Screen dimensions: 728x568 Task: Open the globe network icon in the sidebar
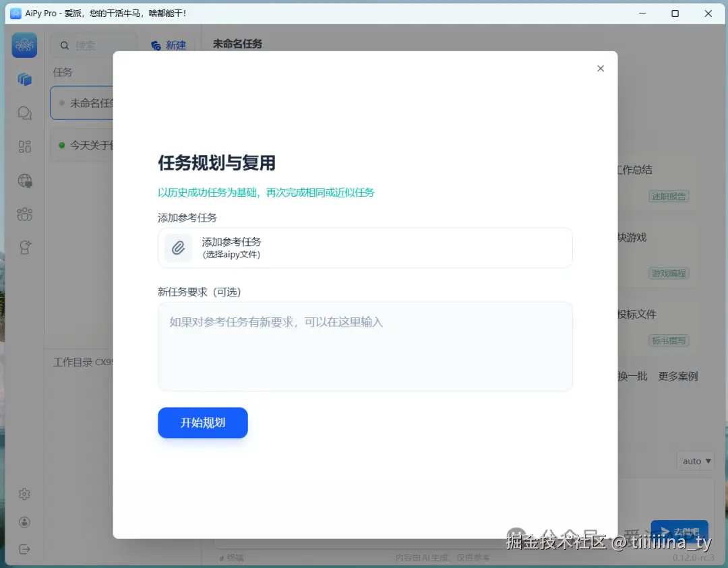(24, 180)
